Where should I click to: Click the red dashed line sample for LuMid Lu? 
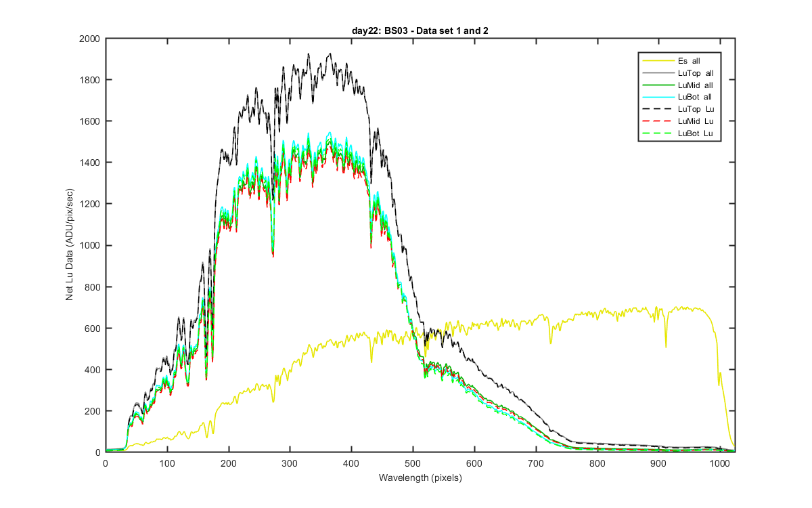click(x=658, y=122)
